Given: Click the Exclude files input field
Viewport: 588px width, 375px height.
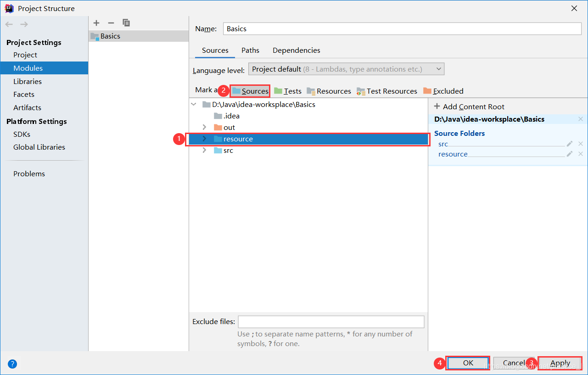Looking at the screenshot, I should (331, 321).
